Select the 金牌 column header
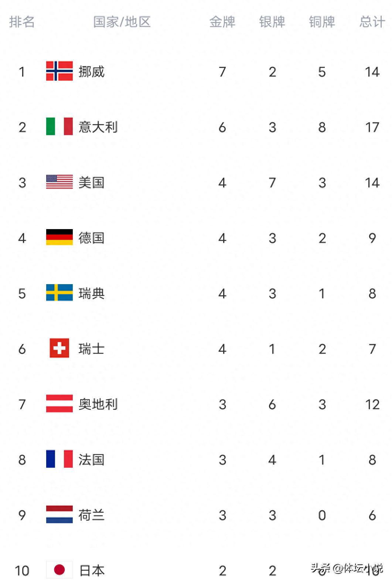The width and height of the screenshot is (392, 582). tap(222, 22)
